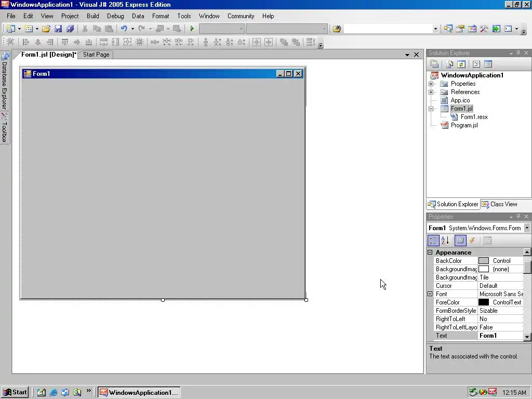The image size is (532, 399).
Task: Click the BackColor Control color swatch
Action: (x=484, y=261)
